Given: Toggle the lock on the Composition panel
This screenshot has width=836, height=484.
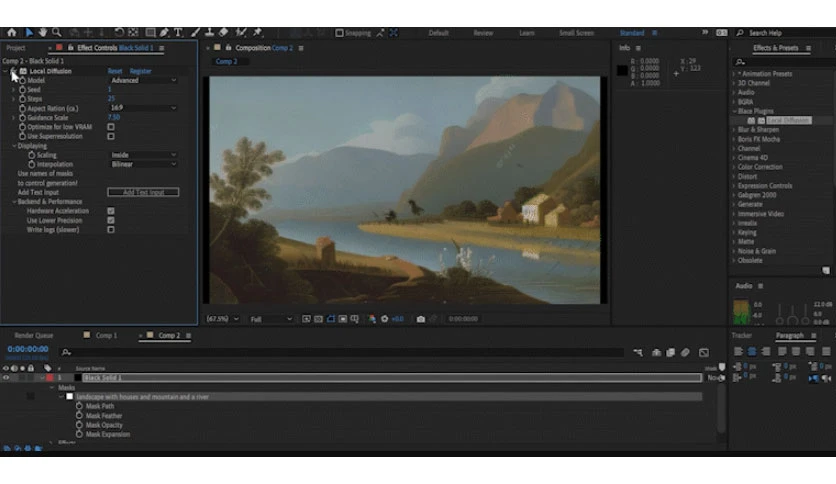Looking at the screenshot, I should (x=228, y=48).
